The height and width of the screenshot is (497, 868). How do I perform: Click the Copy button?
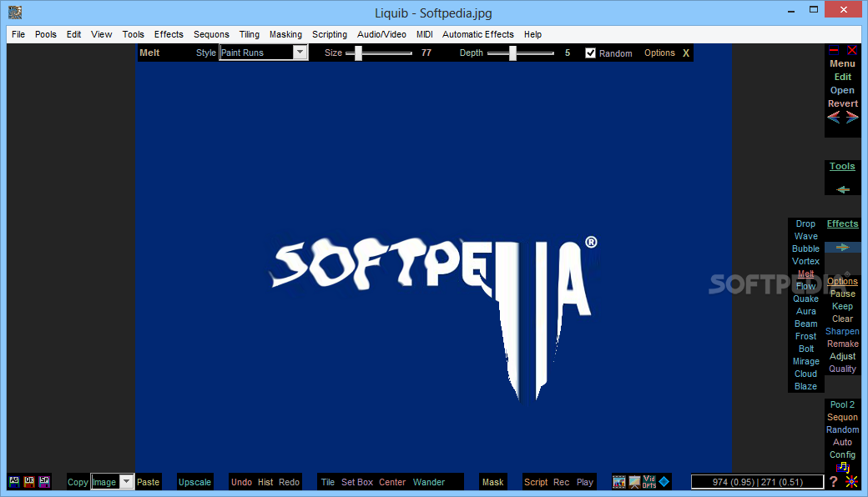pos(78,482)
